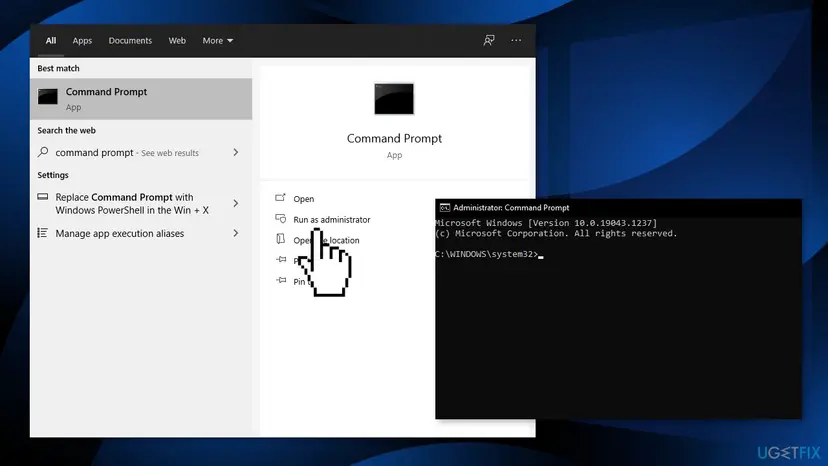The image size is (828, 466).
Task: Click Command Prompt title in preview pane
Action: [x=394, y=138]
